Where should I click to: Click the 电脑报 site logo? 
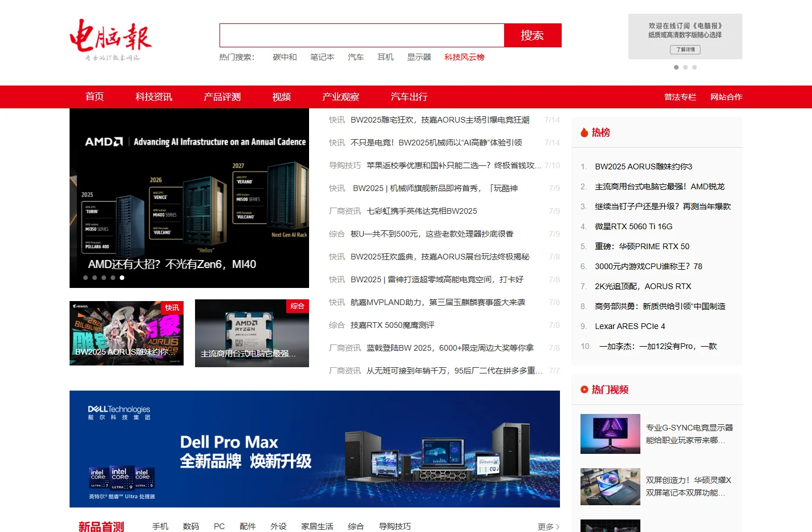pos(111,40)
